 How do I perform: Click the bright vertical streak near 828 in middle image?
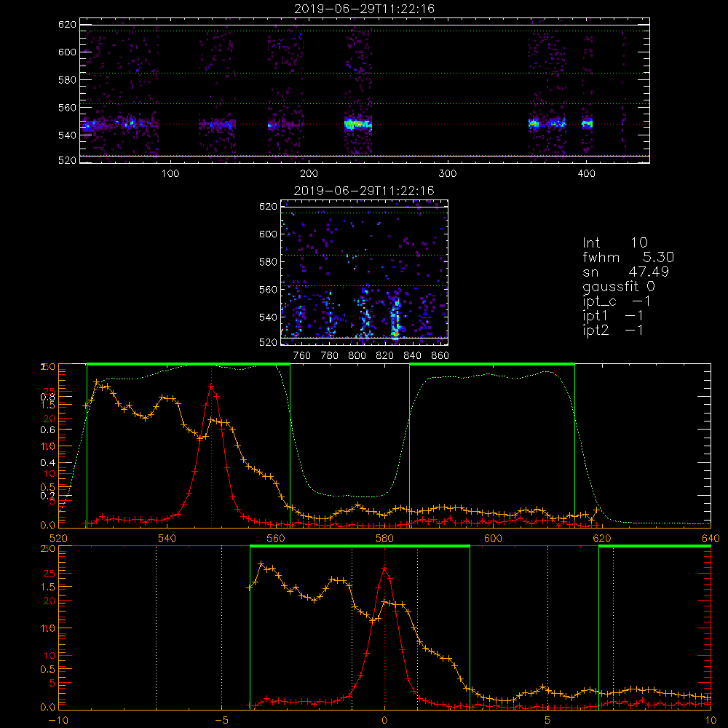click(395, 318)
